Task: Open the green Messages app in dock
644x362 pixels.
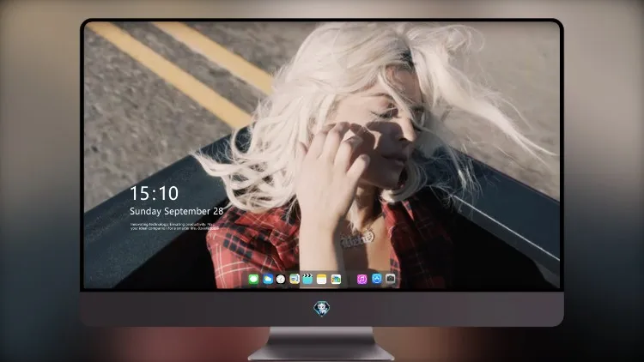Action: [253, 280]
